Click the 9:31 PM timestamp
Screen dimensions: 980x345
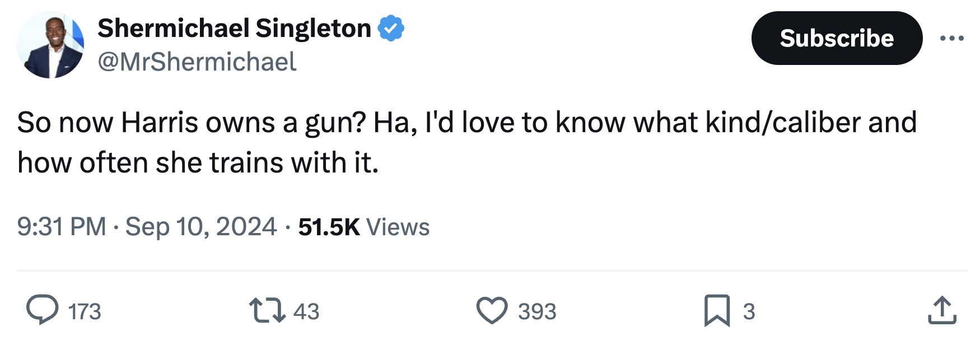[x=62, y=227]
